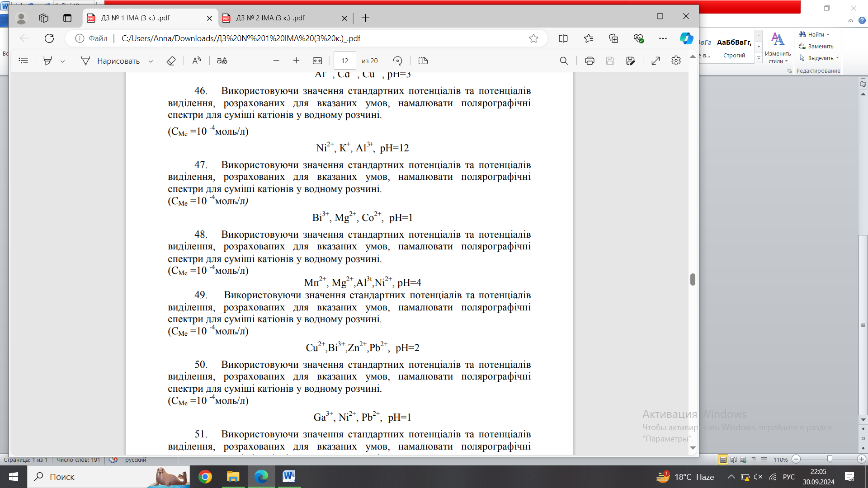
Task: Click the Word zoom slider handle
Action: (830, 459)
